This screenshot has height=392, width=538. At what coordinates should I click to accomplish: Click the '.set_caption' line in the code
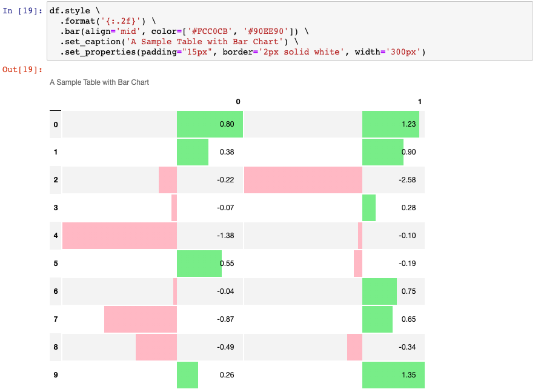91,41
